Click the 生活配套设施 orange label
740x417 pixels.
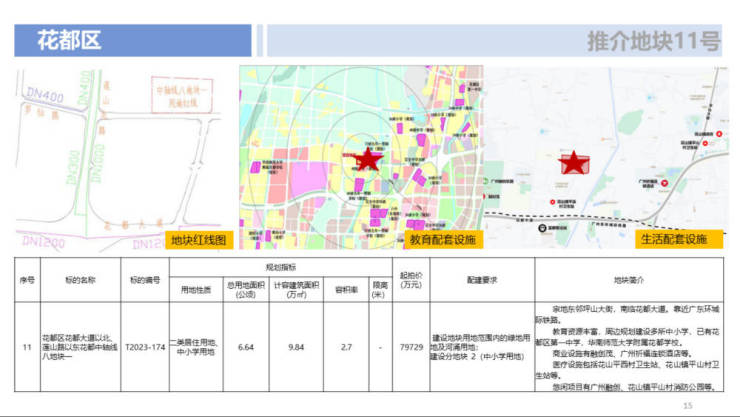click(679, 240)
